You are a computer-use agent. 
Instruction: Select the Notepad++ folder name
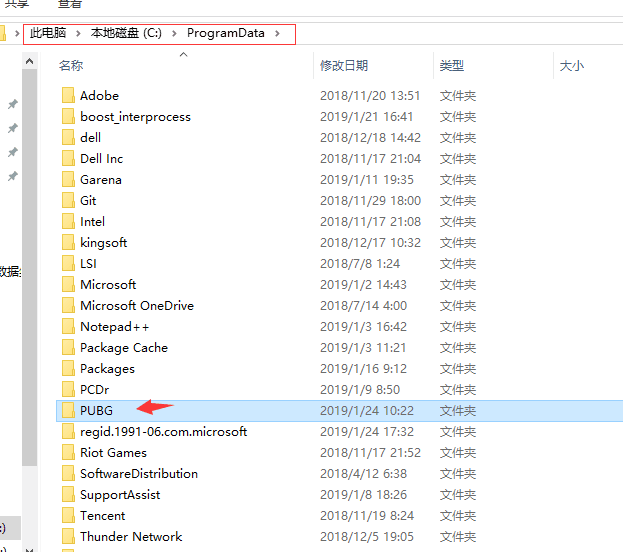click(115, 327)
